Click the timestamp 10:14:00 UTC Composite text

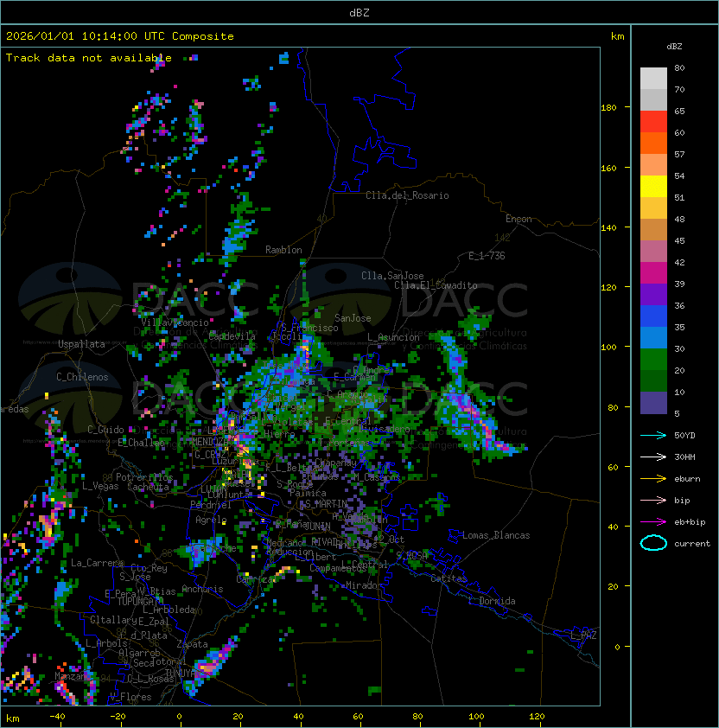[x=120, y=36]
